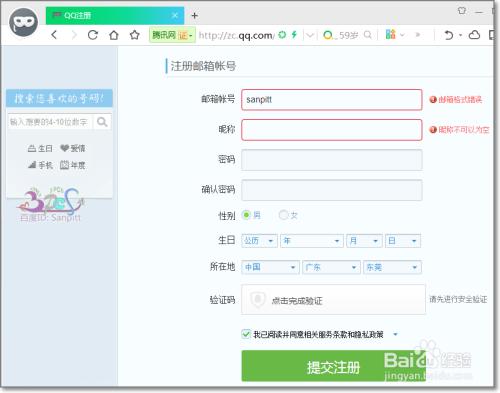Choose the 年度 year number category
Viewport: 500px width, 393px height.
pos(73,165)
